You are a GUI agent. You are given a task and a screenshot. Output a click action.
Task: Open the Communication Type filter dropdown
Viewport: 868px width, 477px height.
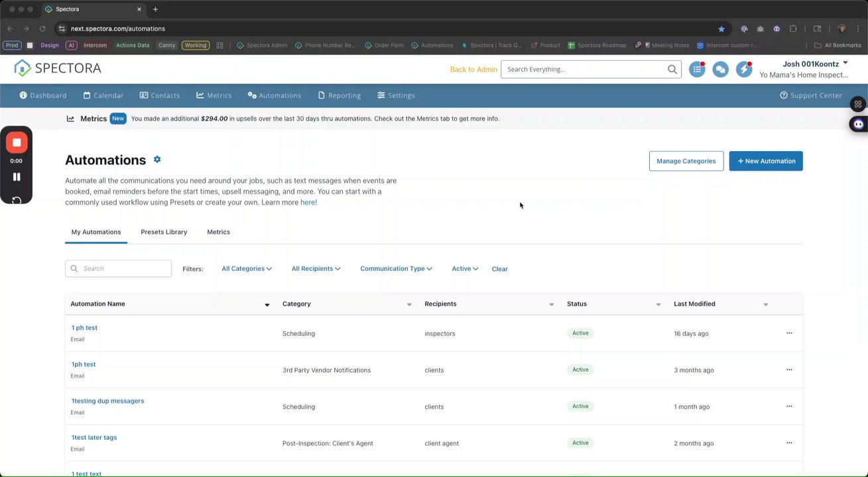(x=396, y=268)
